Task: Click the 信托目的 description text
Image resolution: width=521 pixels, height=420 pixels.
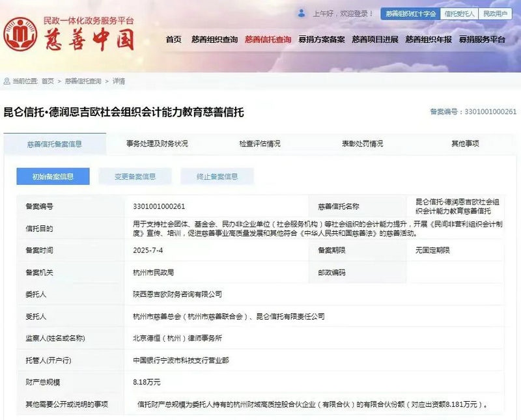Action: pos(318,229)
